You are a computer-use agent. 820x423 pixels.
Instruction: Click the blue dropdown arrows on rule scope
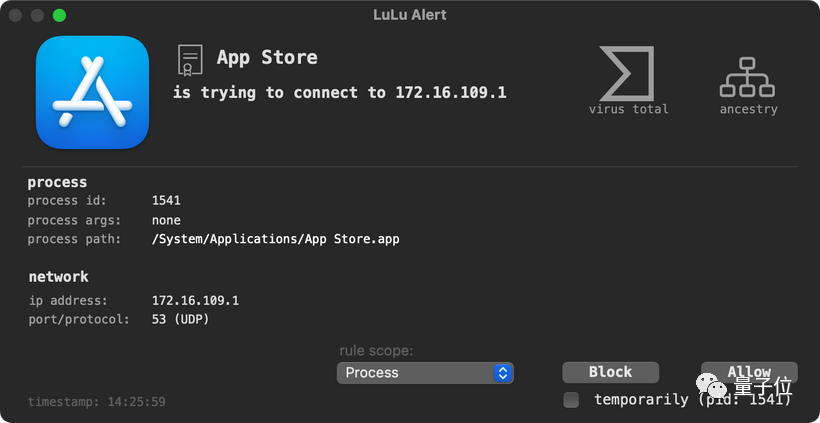coord(503,373)
